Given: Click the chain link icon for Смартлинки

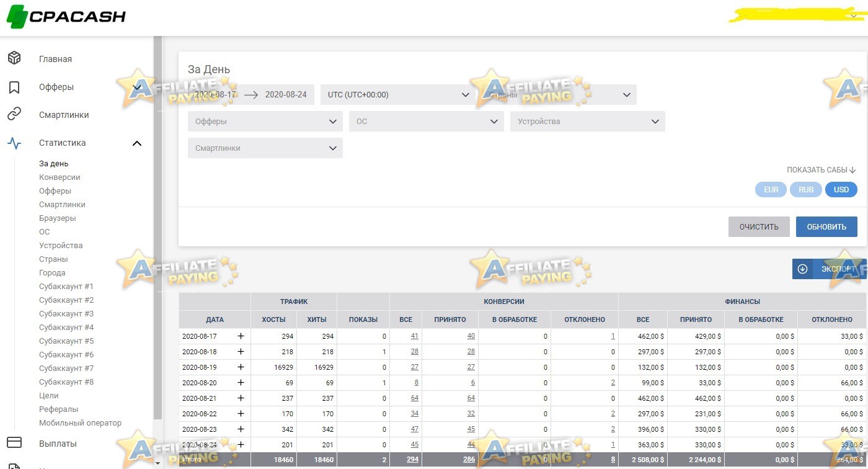Looking at the screenshot, I should click(x=14, y=114).
